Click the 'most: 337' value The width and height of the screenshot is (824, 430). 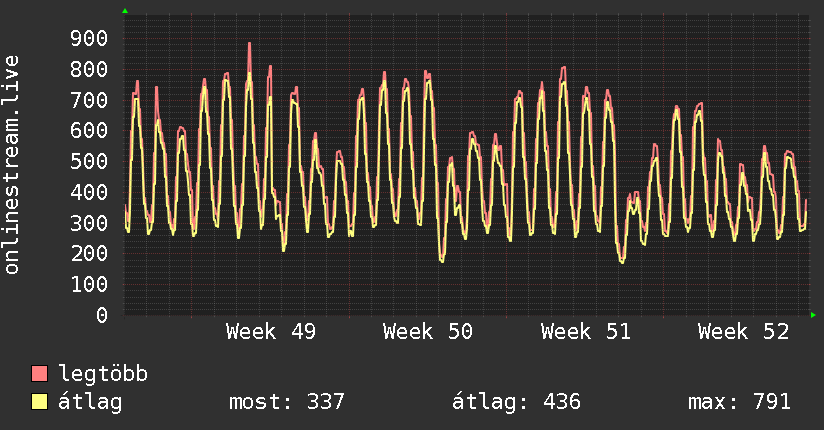(287, 402)
